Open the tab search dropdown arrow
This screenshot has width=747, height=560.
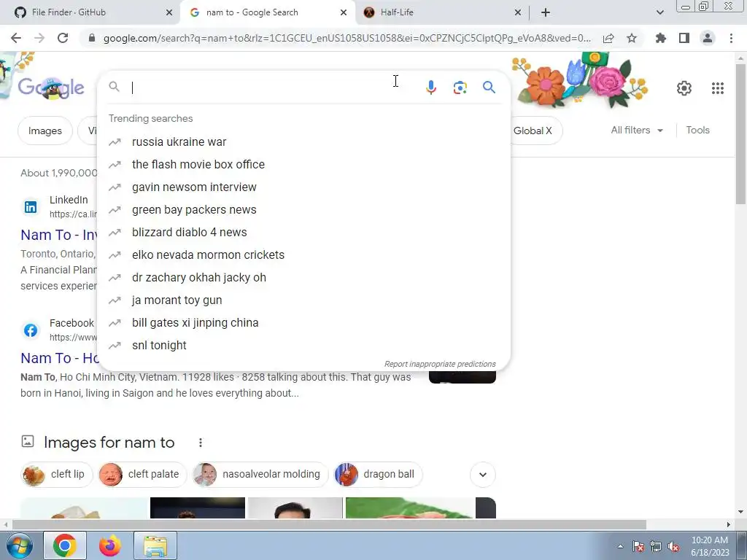click(x=659, y=12)
